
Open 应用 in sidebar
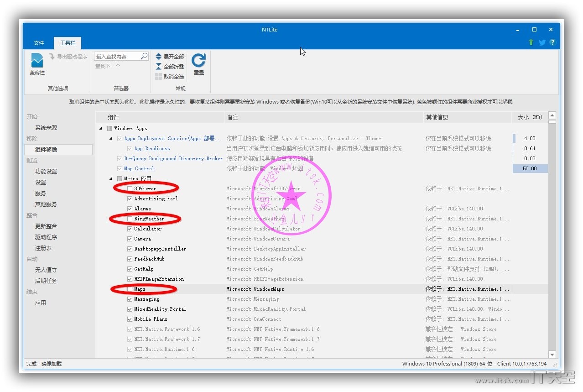[41, 303]
